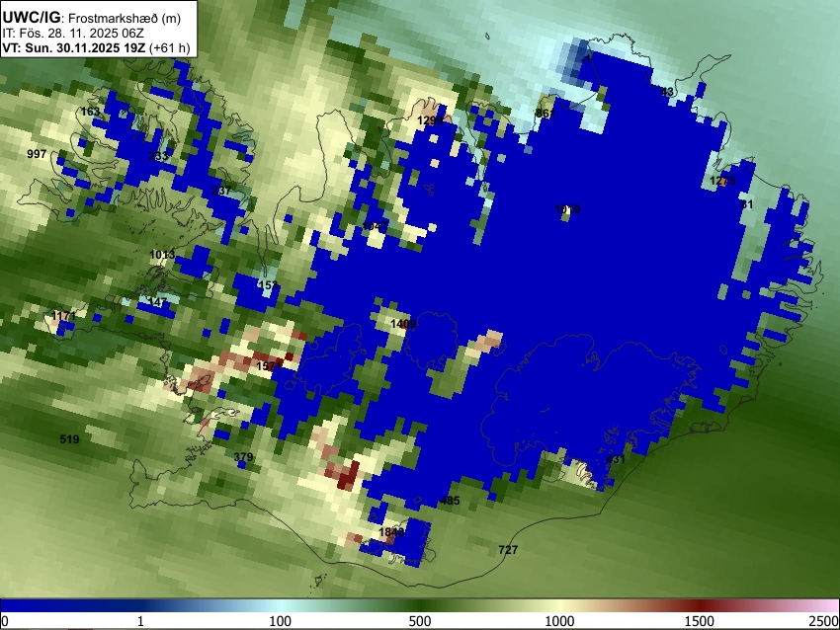Click the colour scale tick label '1500'
Viewport: 840px width, 630px height.
click(x=699, y=621)
